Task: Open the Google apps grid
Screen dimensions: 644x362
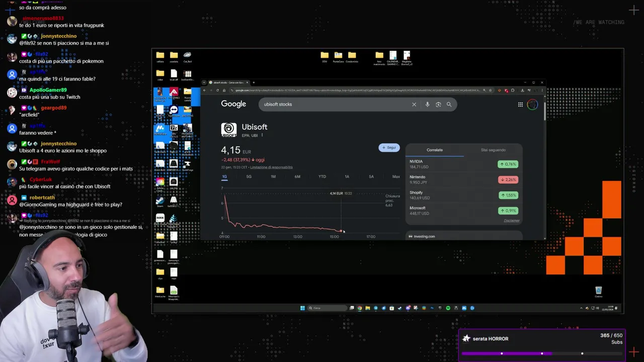Action: tap(520, 105)
